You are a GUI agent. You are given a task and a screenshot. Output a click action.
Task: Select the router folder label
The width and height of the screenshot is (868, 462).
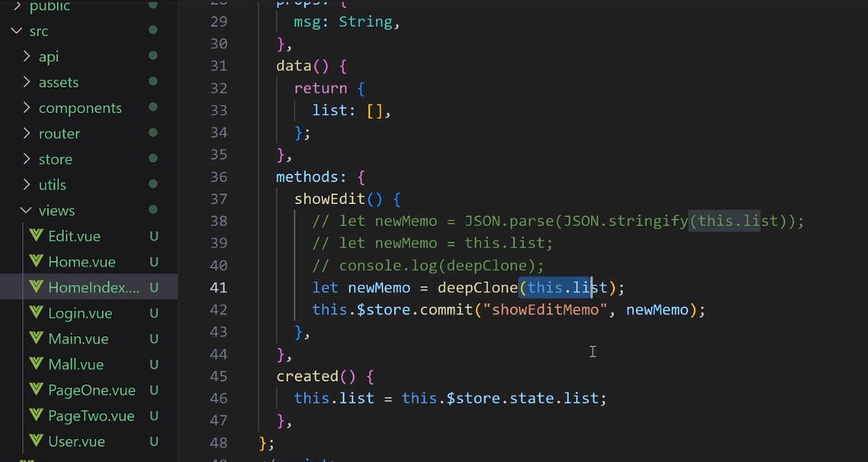tap(59, 134)
